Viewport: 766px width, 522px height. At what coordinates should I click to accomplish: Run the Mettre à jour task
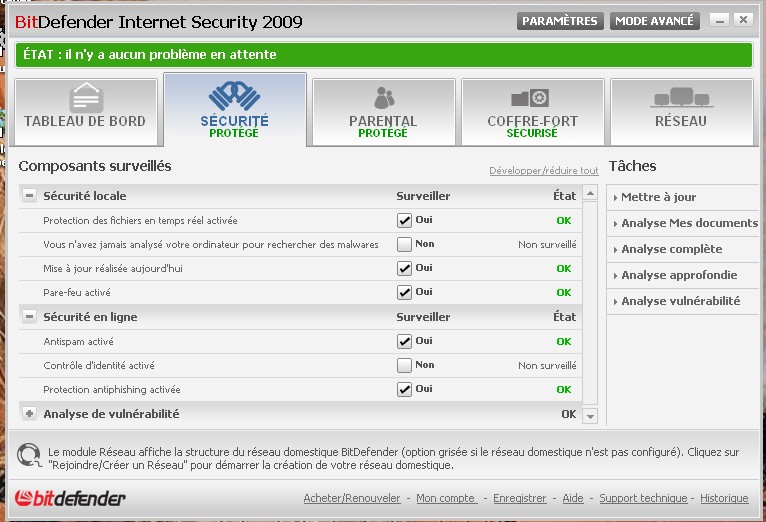(659, 197)
